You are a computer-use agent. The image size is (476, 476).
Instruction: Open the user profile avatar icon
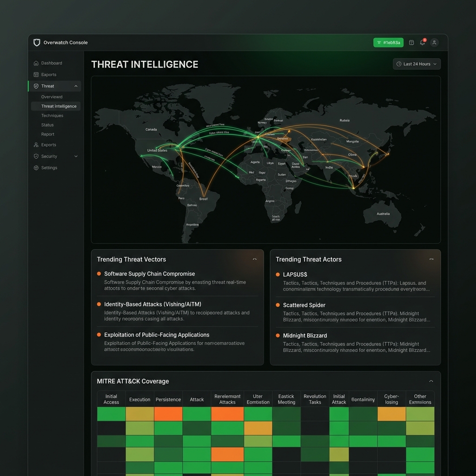pyautogui.click(x=435, y=42)
